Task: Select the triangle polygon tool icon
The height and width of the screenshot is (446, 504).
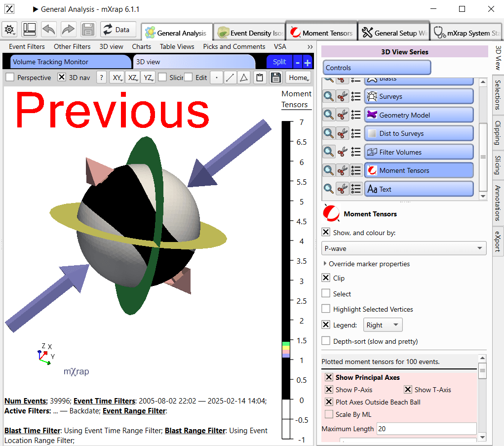Action: 244,78
